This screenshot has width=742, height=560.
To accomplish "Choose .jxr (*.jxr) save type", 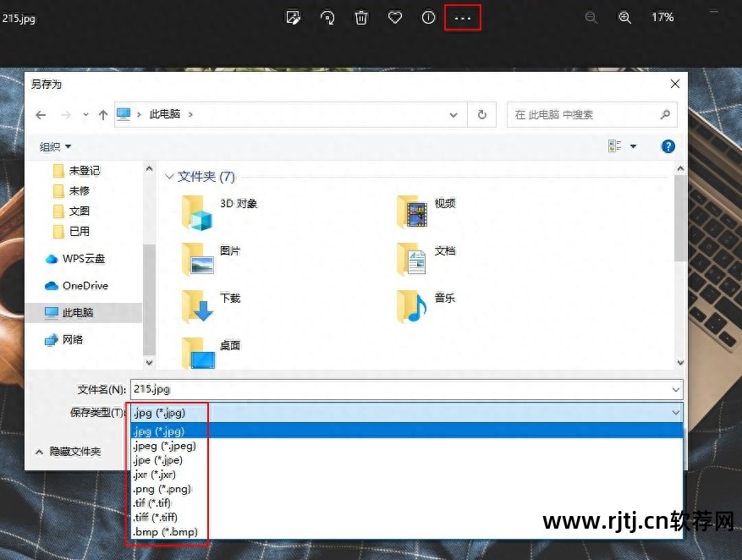I will click(x=406, y=475).
